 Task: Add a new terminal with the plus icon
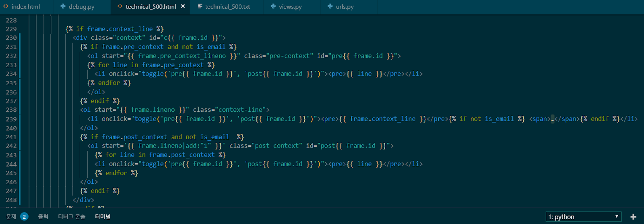tap(633, 217)
